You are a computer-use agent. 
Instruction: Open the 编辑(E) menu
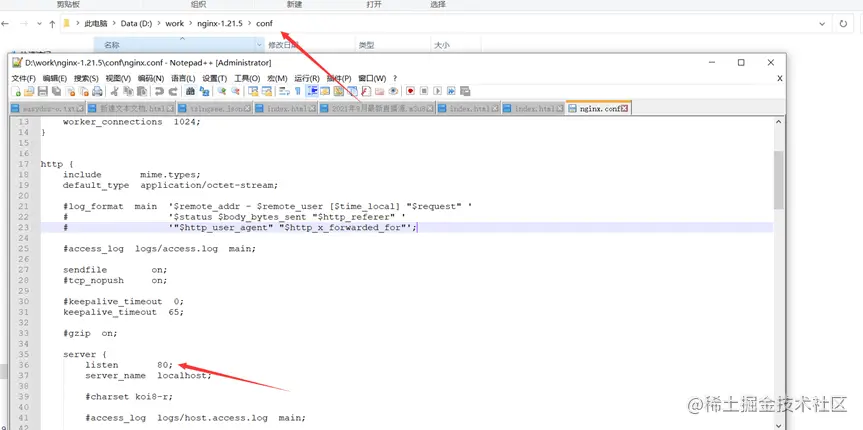(x=55, y=78)
